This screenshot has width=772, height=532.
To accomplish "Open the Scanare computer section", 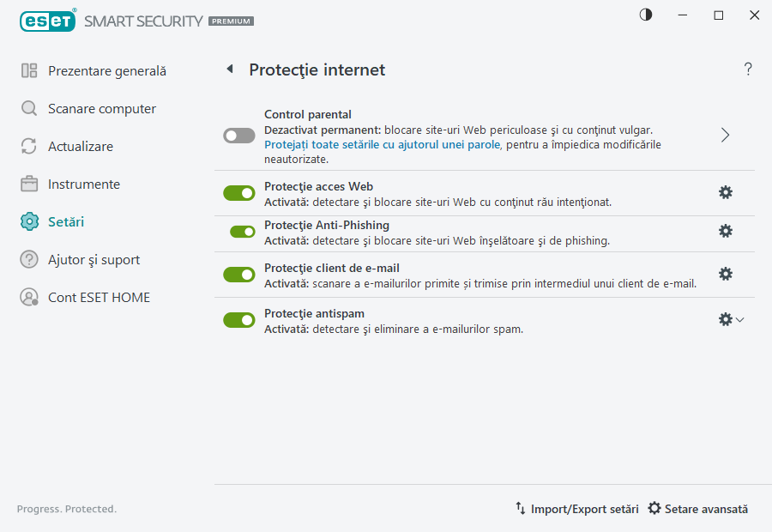I will point(103,108).
